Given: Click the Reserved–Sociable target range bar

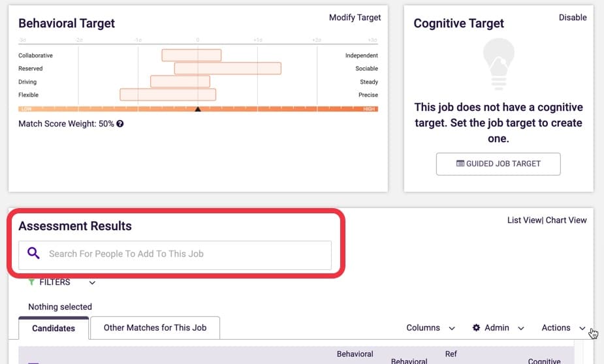Looking at the screenshot, I should click(228, 68).
